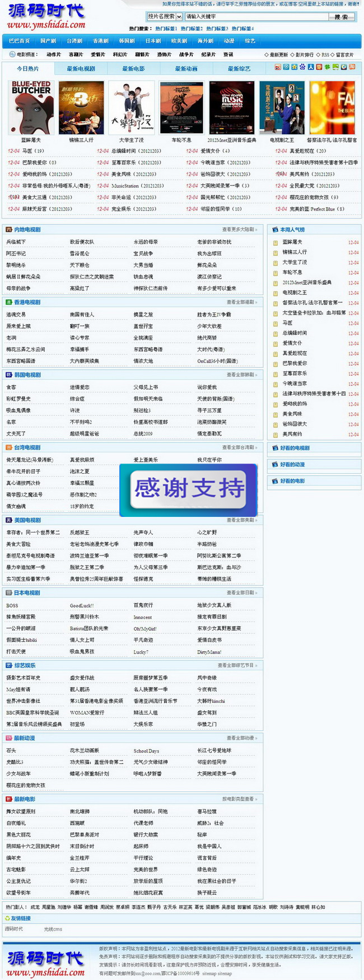This screenshot has height=980, width=364.
Task: Click the 最新电影 section icon
Action: (x=9, y=799)
